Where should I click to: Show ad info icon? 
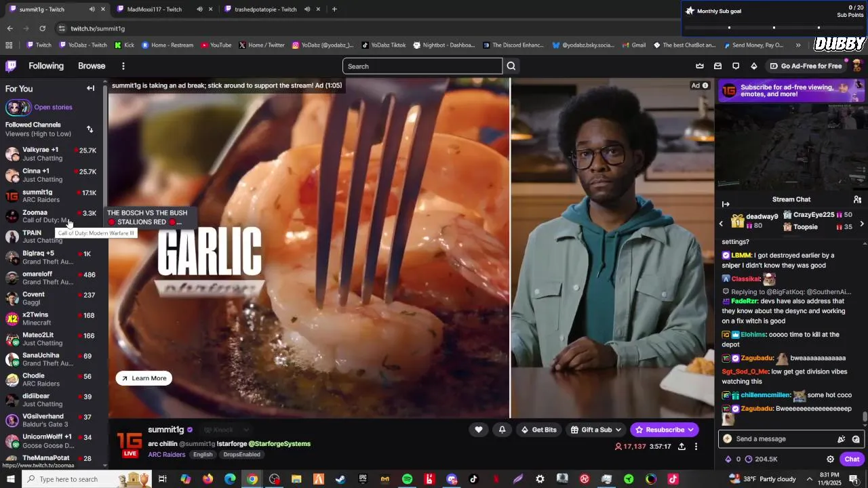(x=705, y=85)
